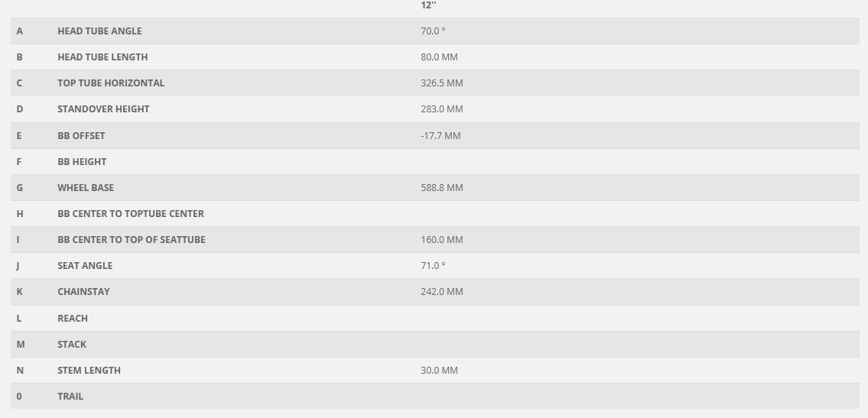Click BB CENTER TO TOPTUBE CENTER label

tap(131, 214)
